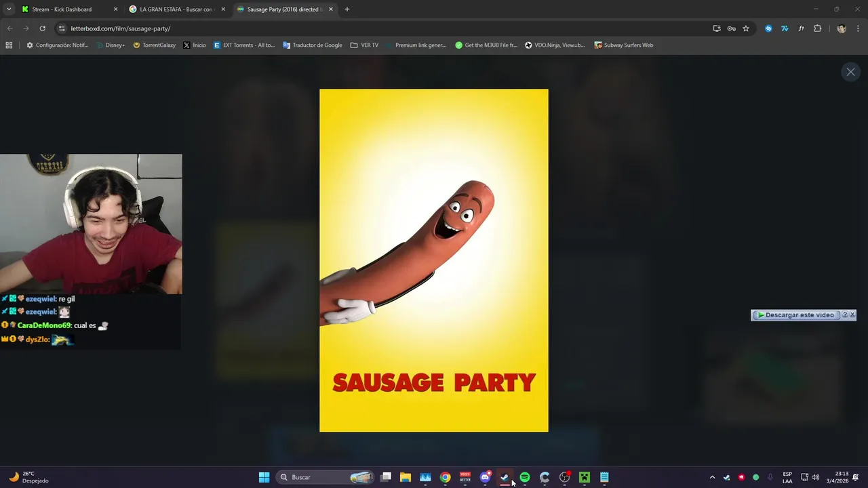Close the Sausage Party tab
This screenshot has width=868, height=488.
331,9
